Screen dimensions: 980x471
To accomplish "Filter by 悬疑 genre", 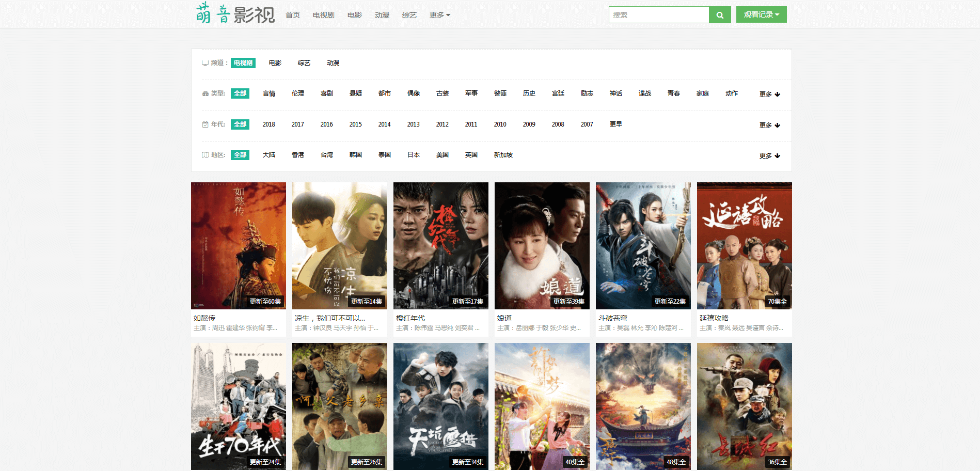I will click(x=356, y=93).
